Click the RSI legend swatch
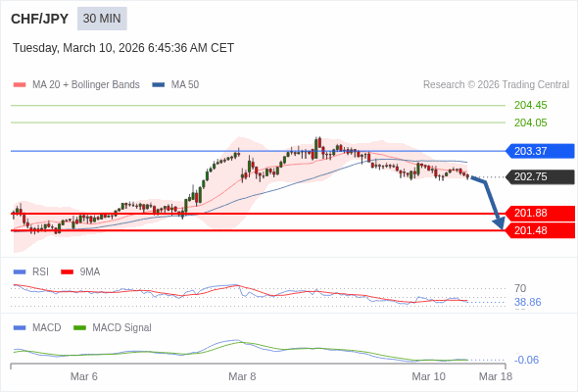This screenshot has width=578, height=392. (20, 272)
